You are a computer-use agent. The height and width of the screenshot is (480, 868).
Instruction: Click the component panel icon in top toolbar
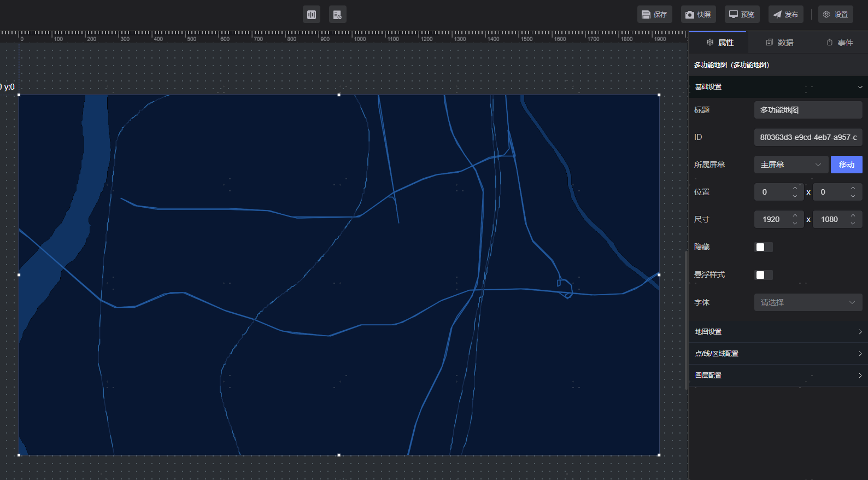click(312, 15)
